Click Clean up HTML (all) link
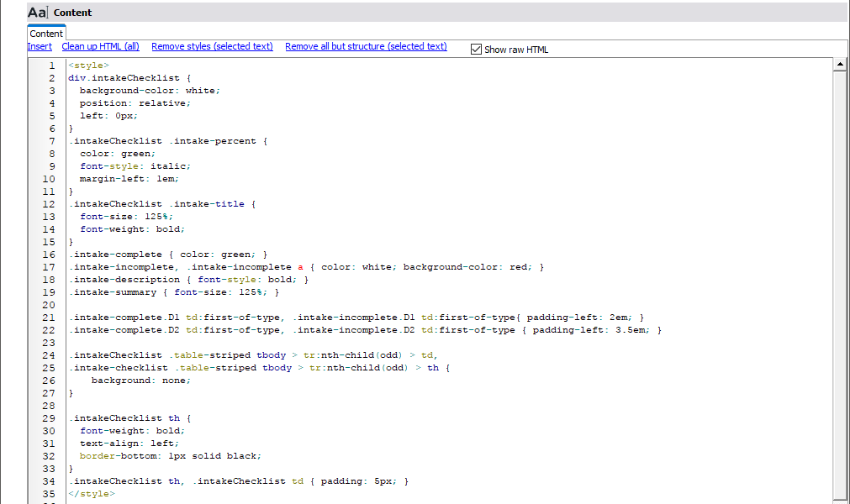 click(x=101, y=47)
